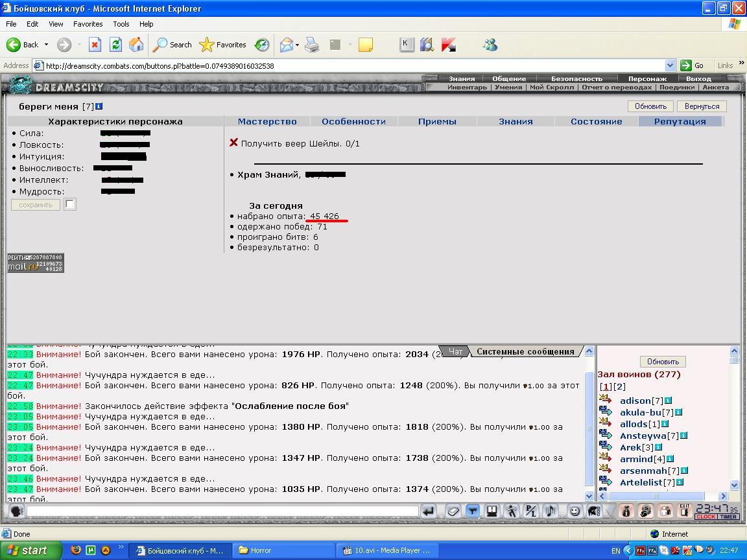
Task: Click the helmet icon in chat toolbar
Action: click(594, 511)
